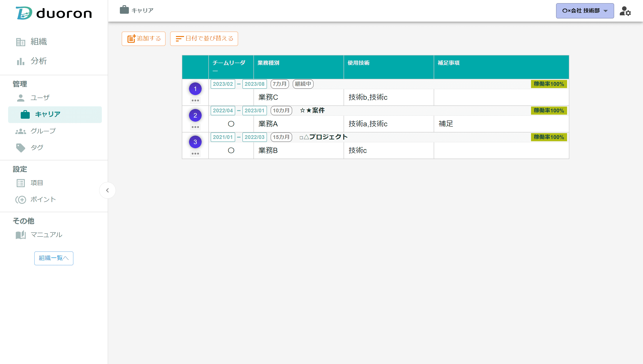
Task: Go to the グループ page
Action: click(43, 131)
